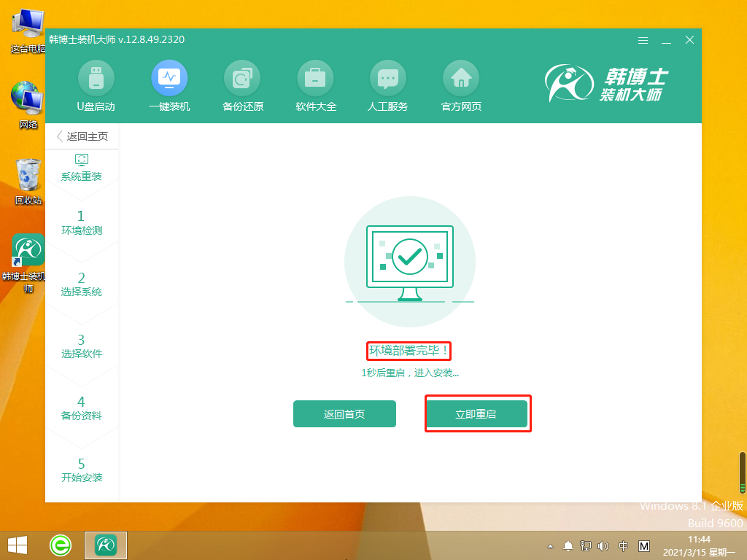Open the hamburger menu in title bar
This screenshot has width=747, height=560.
[x=643, y=41]
